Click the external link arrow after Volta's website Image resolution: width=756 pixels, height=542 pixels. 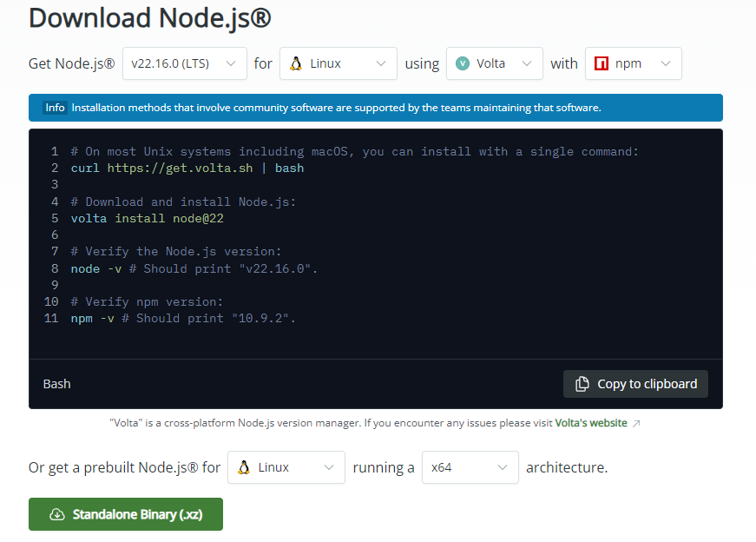point(636,423)
